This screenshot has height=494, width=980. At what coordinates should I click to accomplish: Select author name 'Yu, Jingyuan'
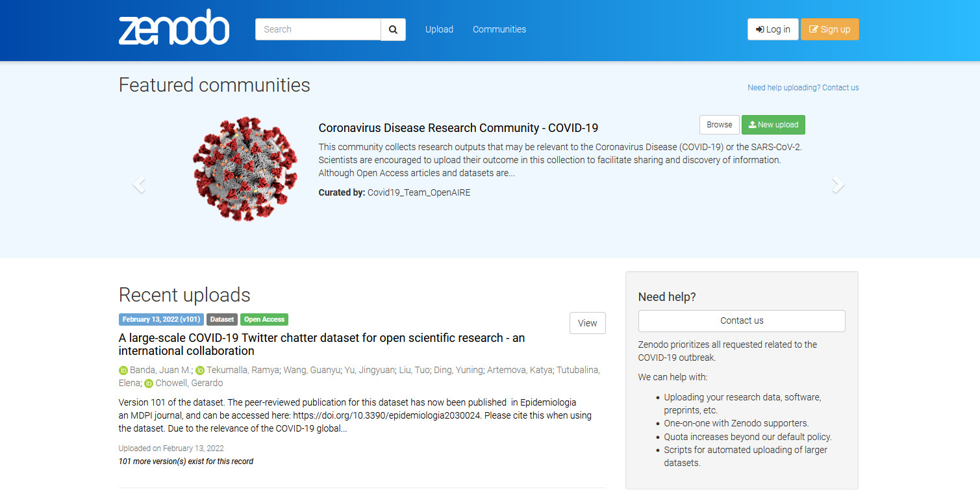coord(369,370)
